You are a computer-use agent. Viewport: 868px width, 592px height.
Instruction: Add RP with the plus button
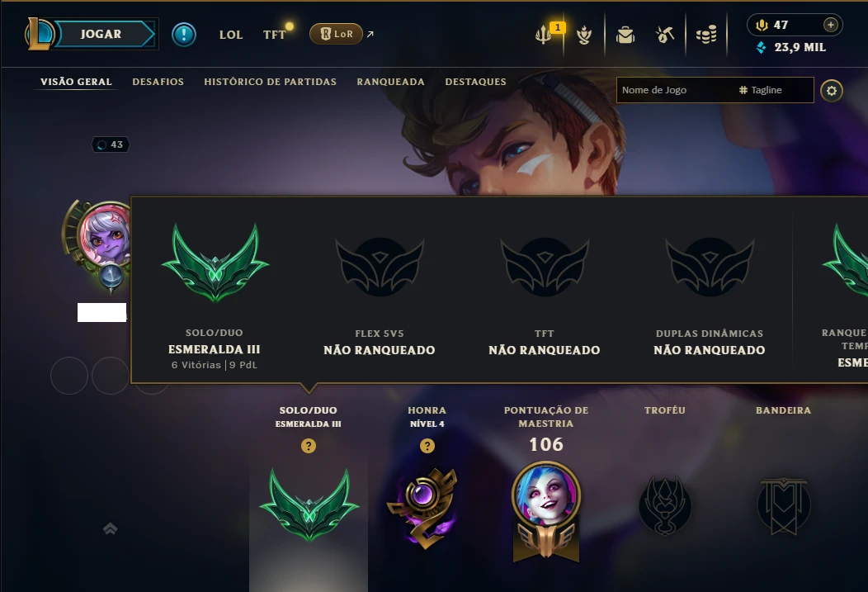click(830, 25)
